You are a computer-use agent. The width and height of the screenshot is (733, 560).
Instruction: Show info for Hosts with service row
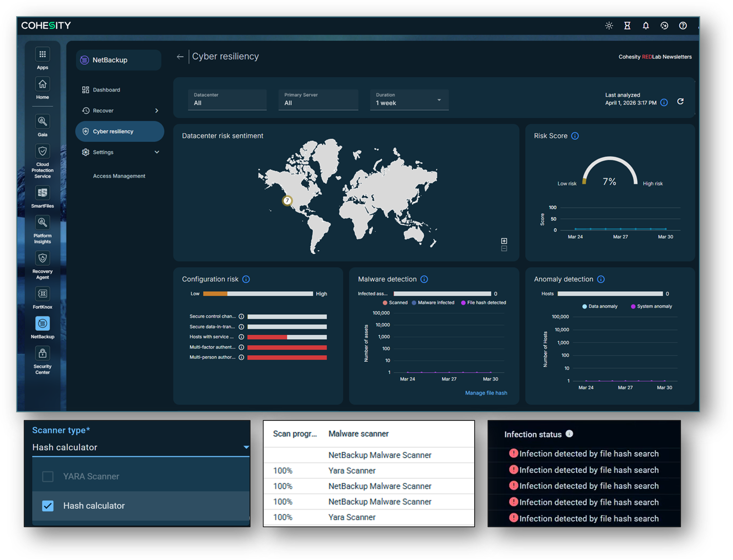[x=241, y=337]
